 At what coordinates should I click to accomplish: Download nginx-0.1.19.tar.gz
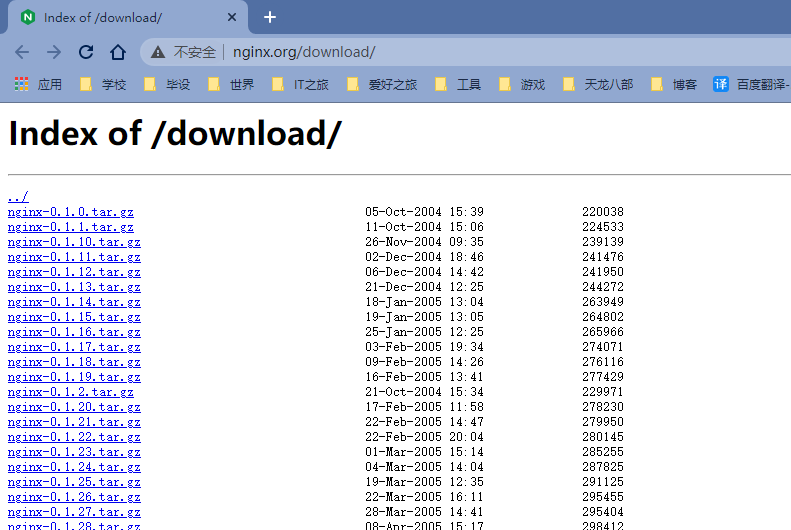74,377
